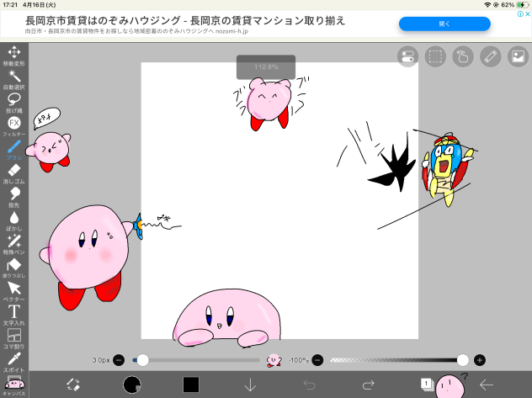The image size is (532, 398).
Task: Open the black color swatch
Action: (191, 385)
